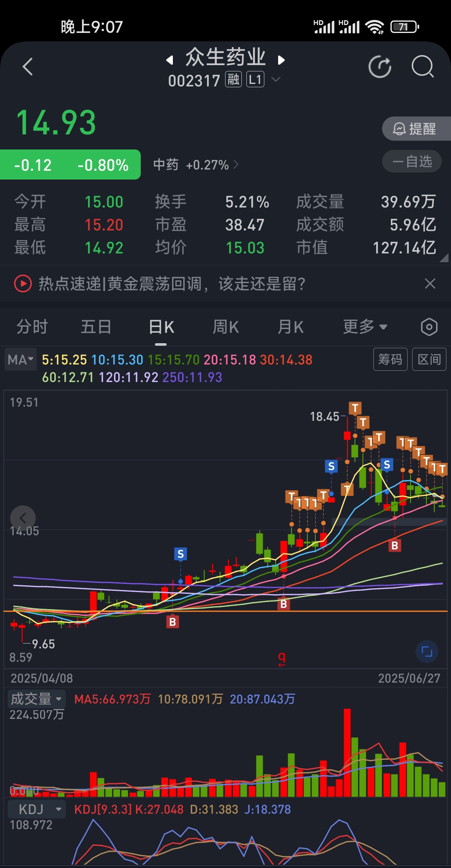451x868 pixels.
Task: Open the 提醒 alert button
Action: click(416, 129)
